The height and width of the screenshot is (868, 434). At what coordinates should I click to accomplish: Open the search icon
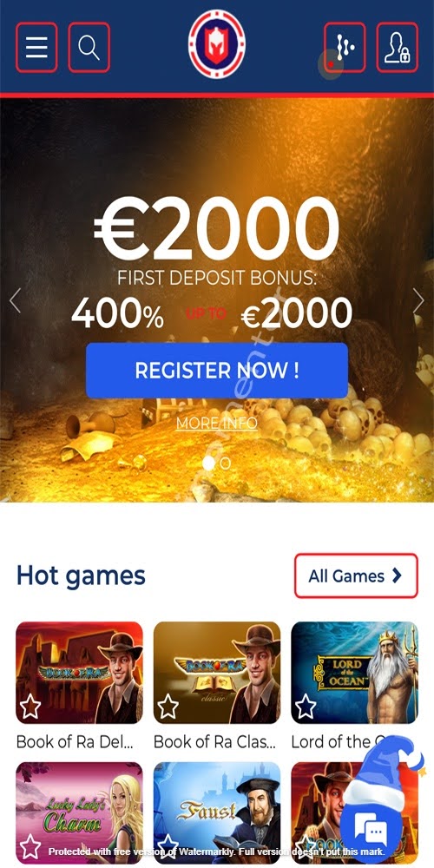point(89,48)
